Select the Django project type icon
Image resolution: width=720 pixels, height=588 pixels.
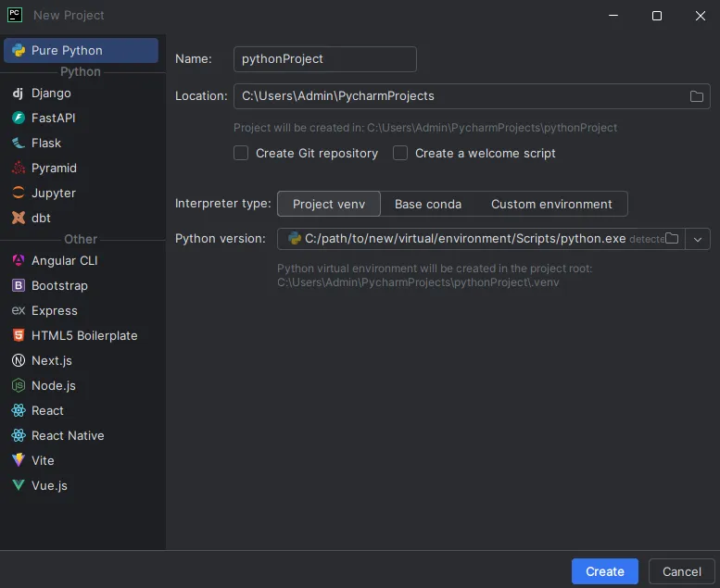[x=18, y=94]
